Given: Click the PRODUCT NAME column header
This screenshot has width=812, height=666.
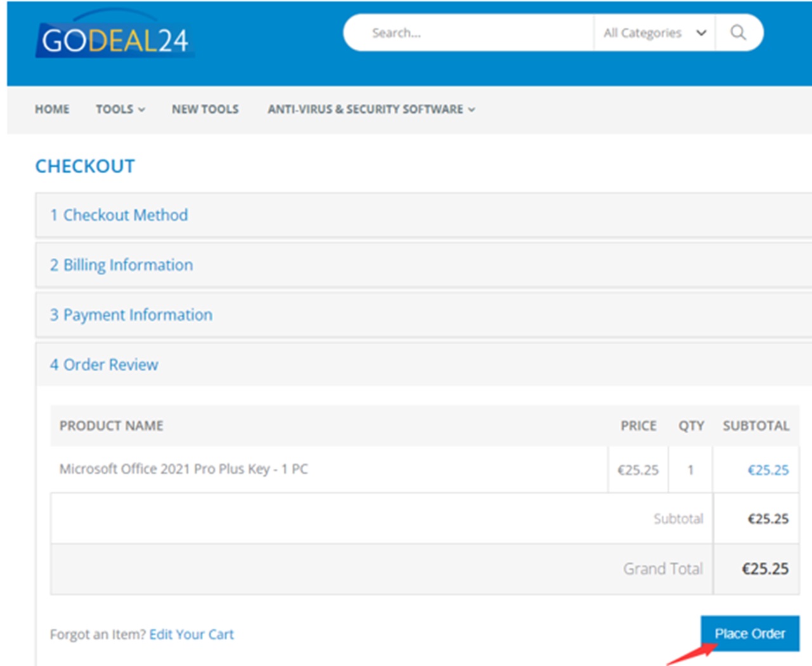Looking at the screenshot, I should (111, 426).
